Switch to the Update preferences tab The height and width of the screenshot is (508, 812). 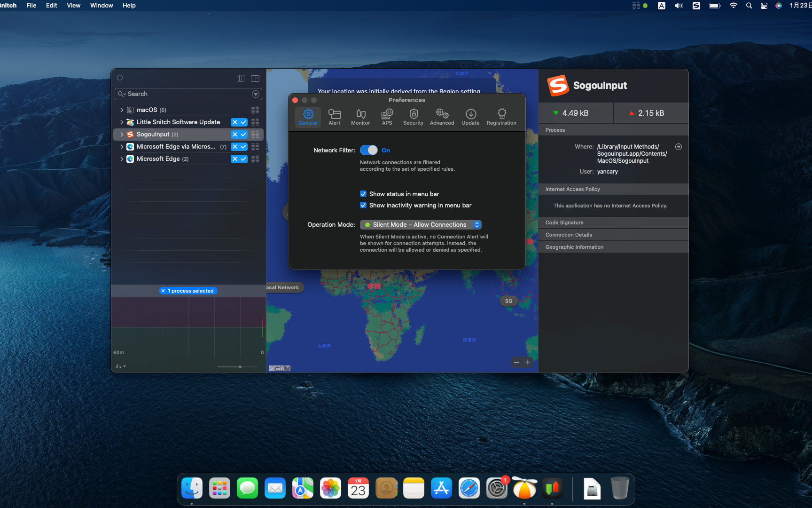coord(470,117)
